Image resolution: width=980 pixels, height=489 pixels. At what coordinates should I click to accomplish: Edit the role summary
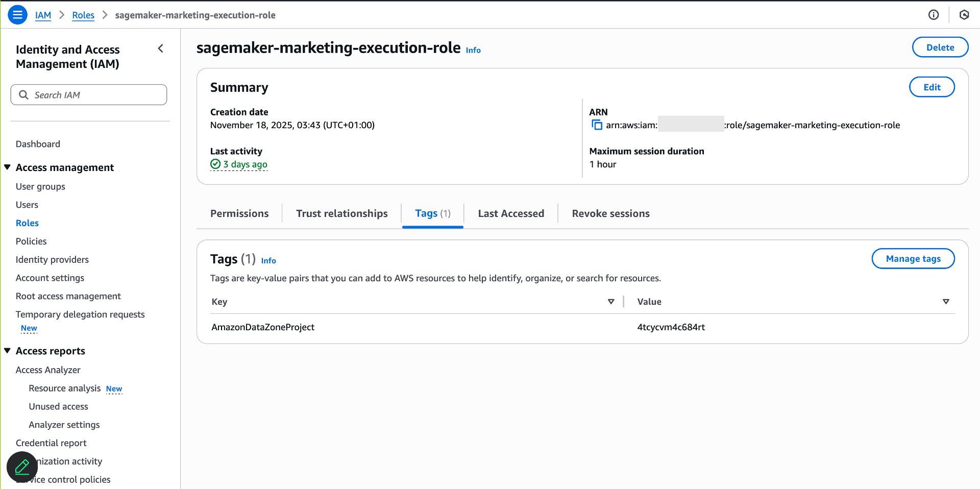tap(932, 87)
